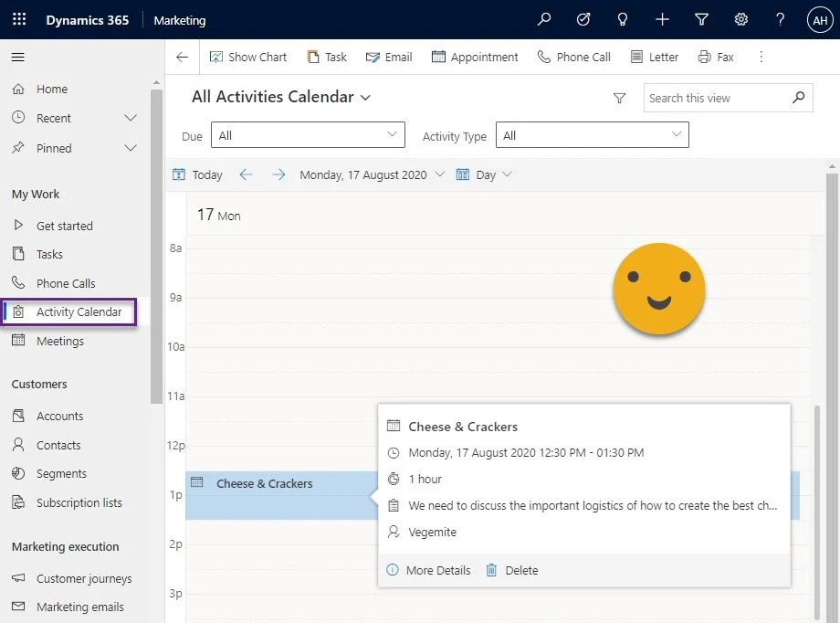This screenshot has height=623, width=840.
Task: Create a new Email activity
Action: [x=389, y=57]
